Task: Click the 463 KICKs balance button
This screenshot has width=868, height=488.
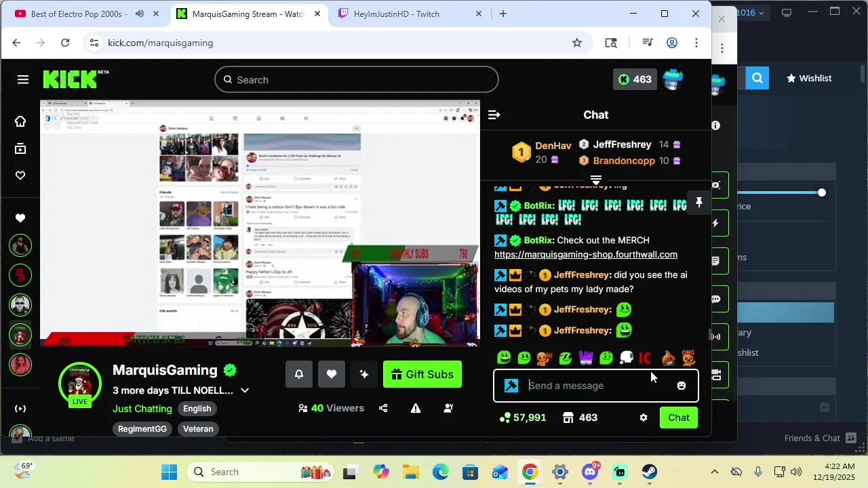Action: click(x=635, y=79)
